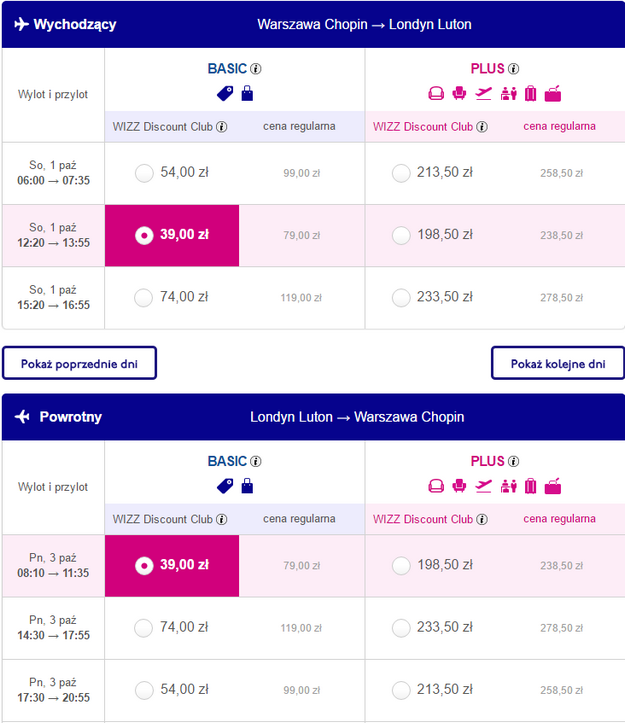Click the info icon next to return BASIC heading
This screenshot has height=723, width=625.
pos(256,461)
